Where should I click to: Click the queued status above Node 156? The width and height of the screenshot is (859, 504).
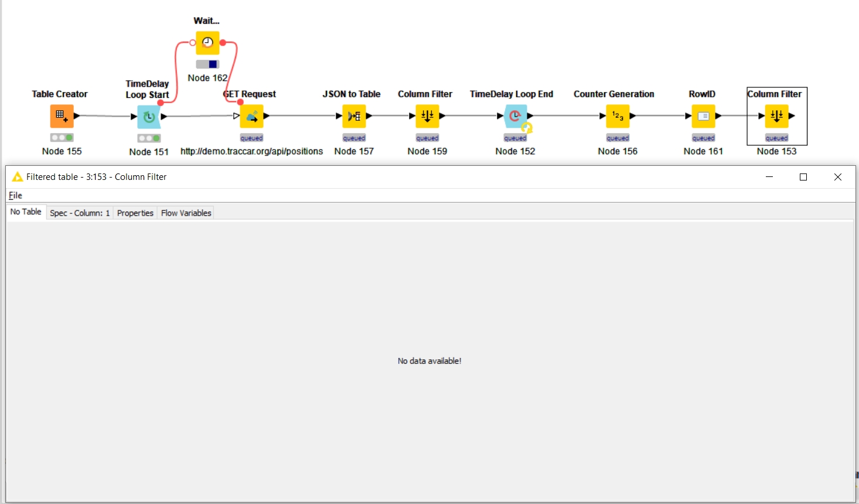[x=618, y=138]
